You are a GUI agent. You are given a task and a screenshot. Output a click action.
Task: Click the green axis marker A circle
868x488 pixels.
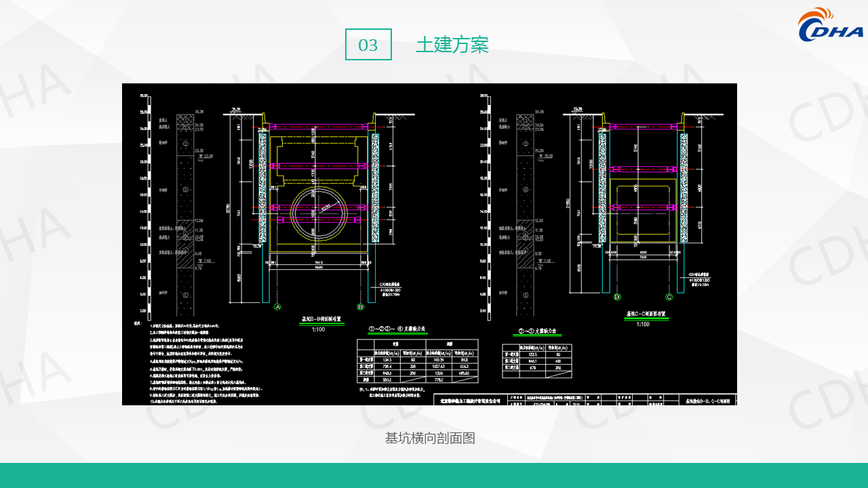(277, 307)
